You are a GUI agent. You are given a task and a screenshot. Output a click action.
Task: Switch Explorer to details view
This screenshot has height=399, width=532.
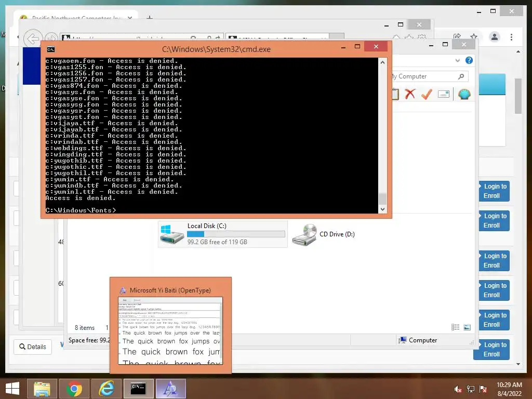click(455, 327)
